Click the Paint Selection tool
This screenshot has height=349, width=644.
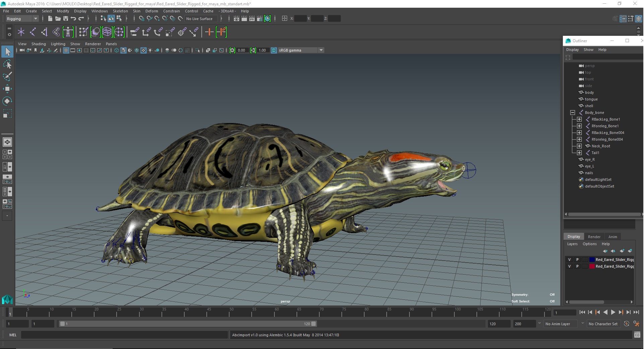[x=7, y=76]
